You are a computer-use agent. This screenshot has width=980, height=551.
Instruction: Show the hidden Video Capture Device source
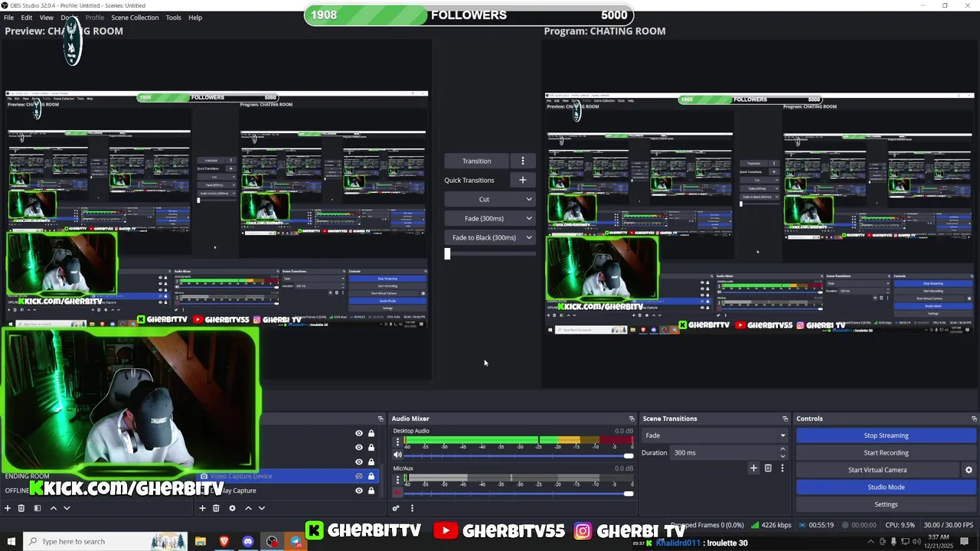coord(359,476)
